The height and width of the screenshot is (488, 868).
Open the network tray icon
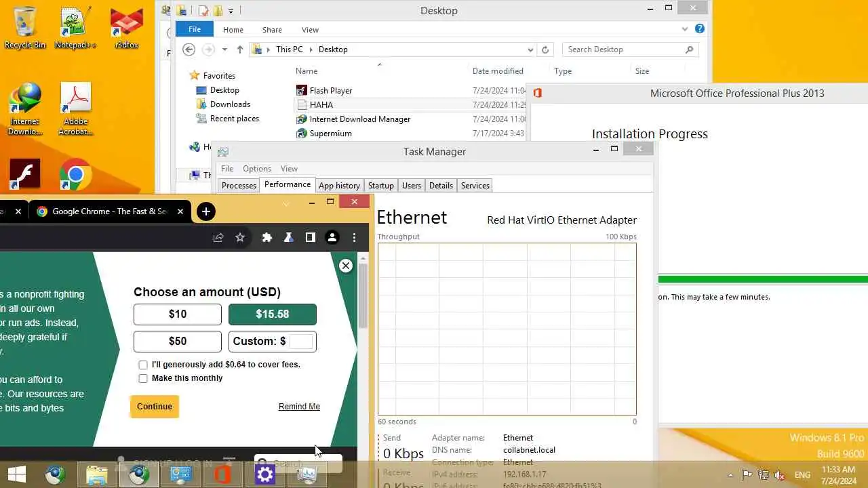[764, 475]
